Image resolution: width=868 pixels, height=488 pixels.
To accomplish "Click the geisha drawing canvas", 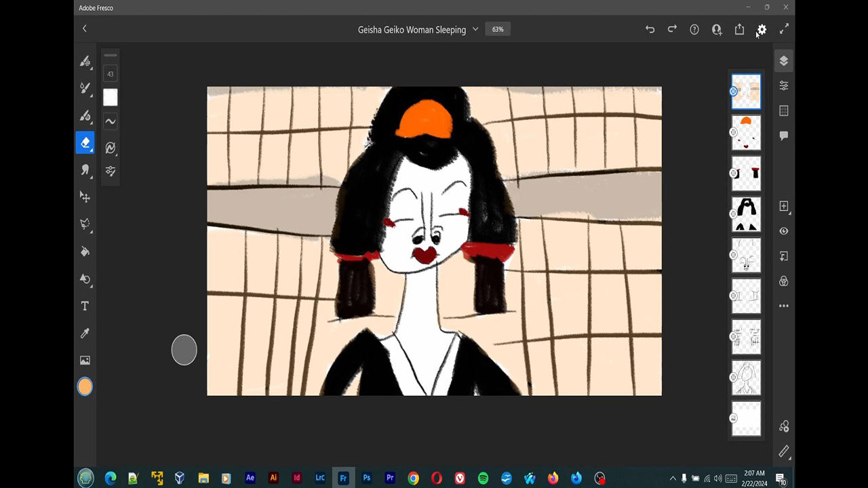I will 434,241.
